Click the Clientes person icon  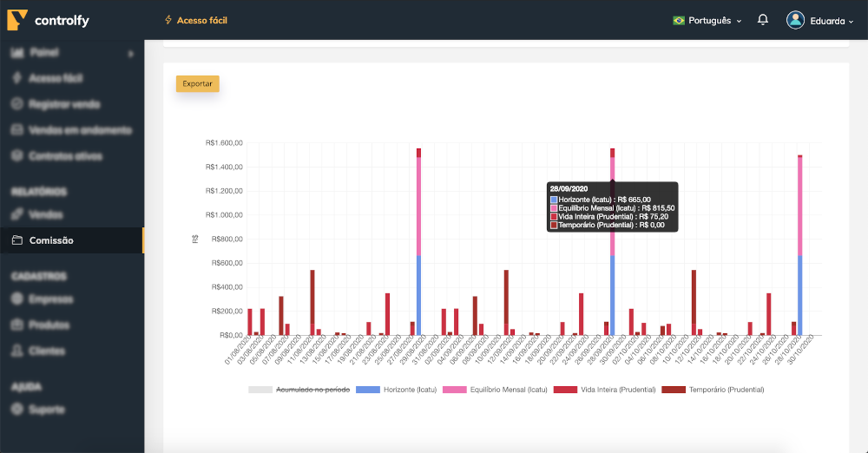point(17,351)
